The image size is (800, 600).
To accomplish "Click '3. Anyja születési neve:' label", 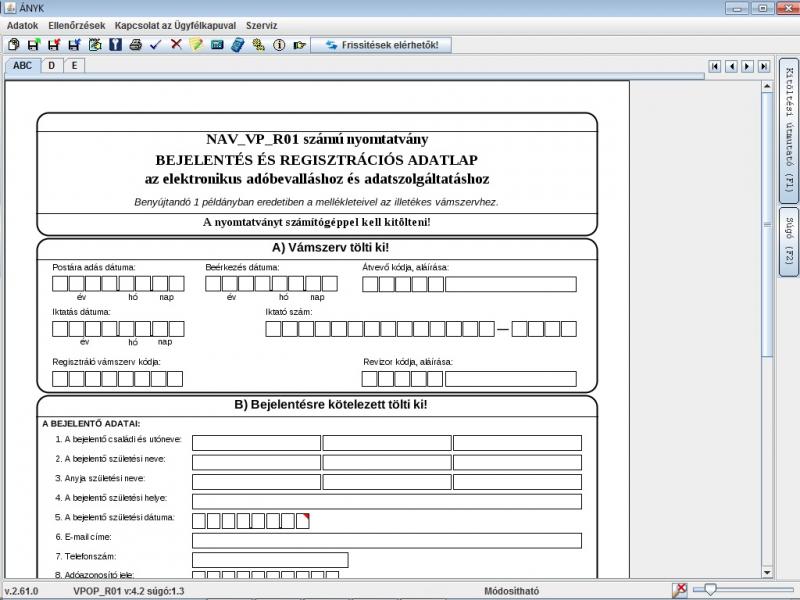I will pyautogui.click(x=101, y=478).
